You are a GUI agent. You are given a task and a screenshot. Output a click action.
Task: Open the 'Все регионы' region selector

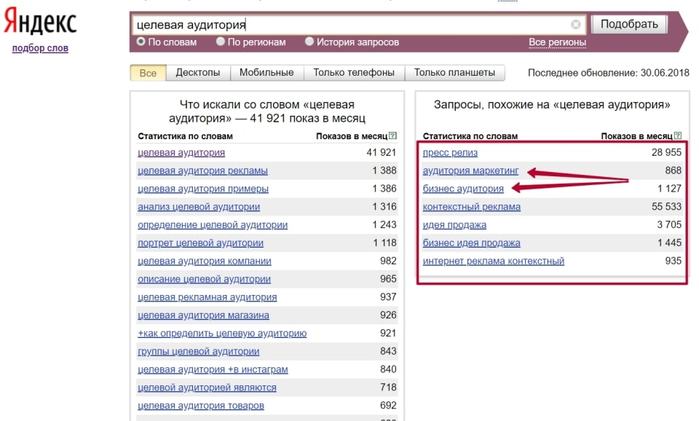click(557, 42)
